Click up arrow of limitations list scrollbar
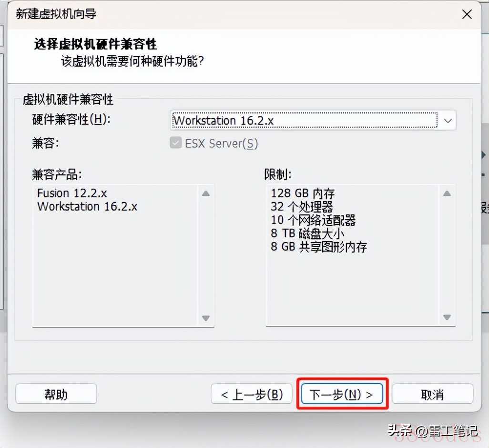 click(447, 193)
